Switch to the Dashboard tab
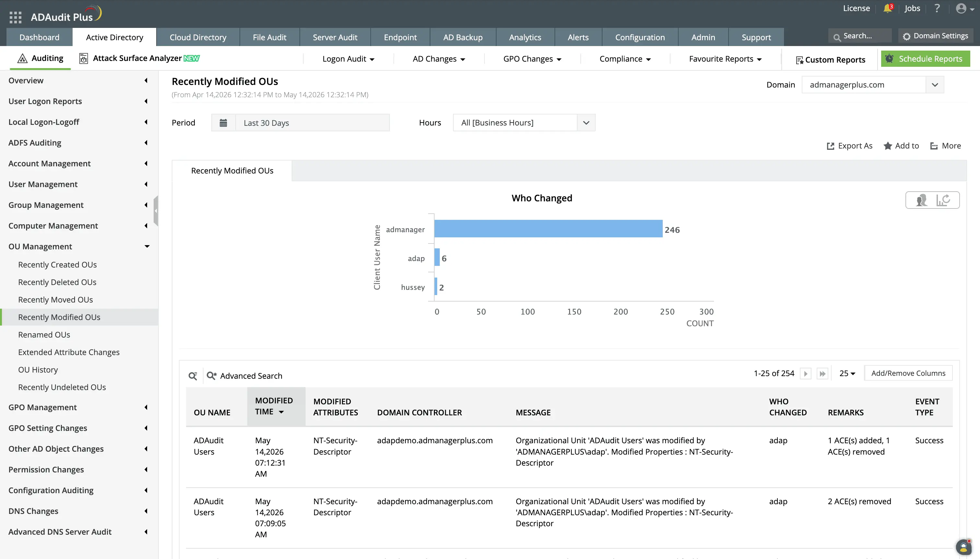 tap(40, 37)
